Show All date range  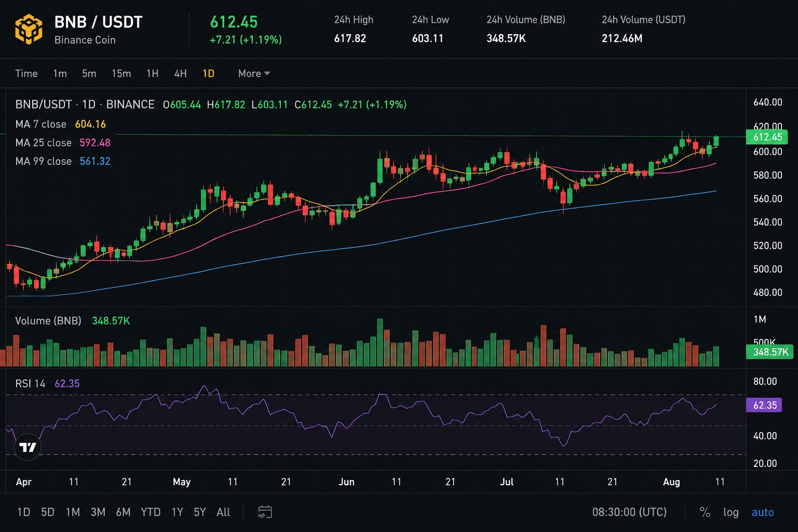click(223, 512)
